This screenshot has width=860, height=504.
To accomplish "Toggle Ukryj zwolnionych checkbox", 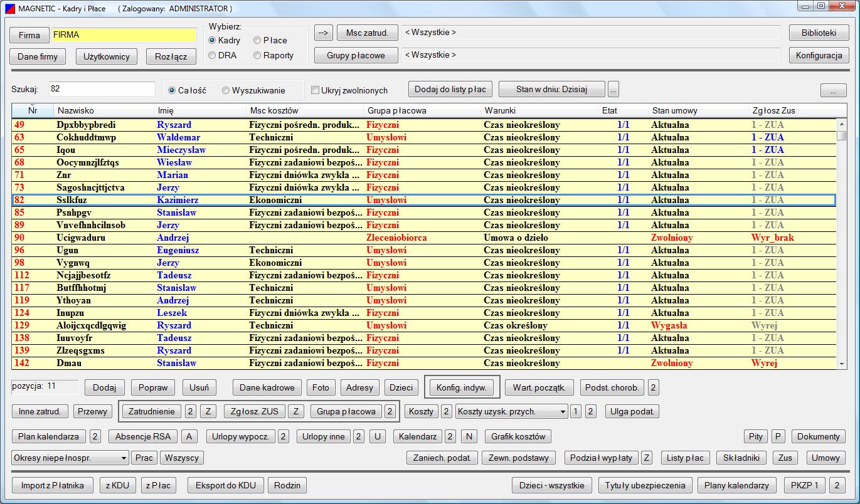I will pos(316,90).
